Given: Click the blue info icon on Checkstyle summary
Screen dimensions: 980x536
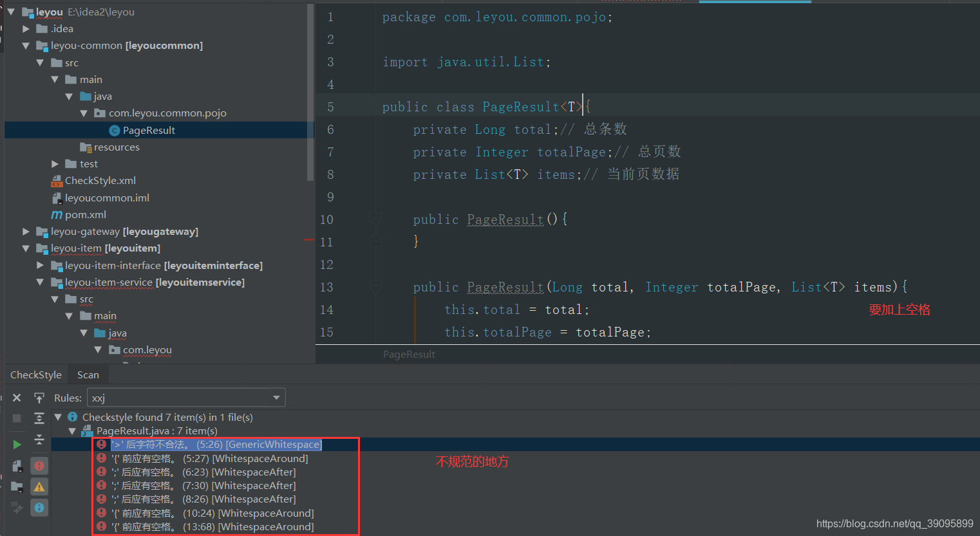Looking at the screenshot, I should click(73, 417).
